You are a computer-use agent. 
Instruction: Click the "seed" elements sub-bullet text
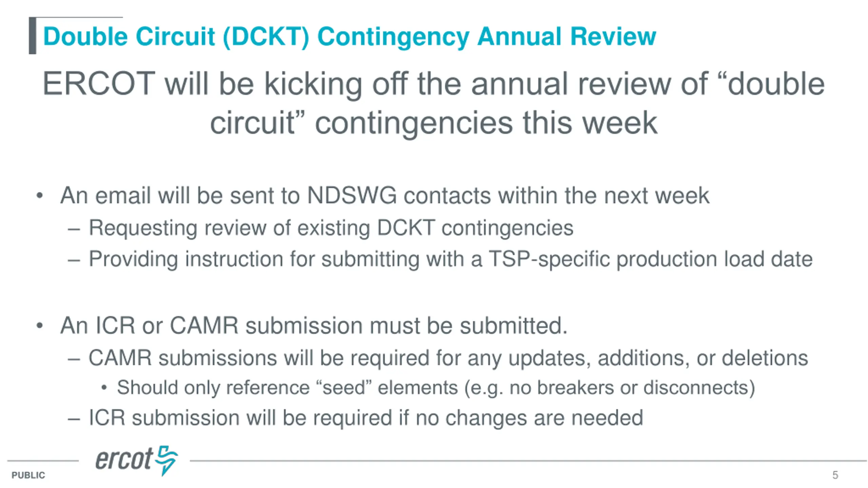[x=436, y=388]
